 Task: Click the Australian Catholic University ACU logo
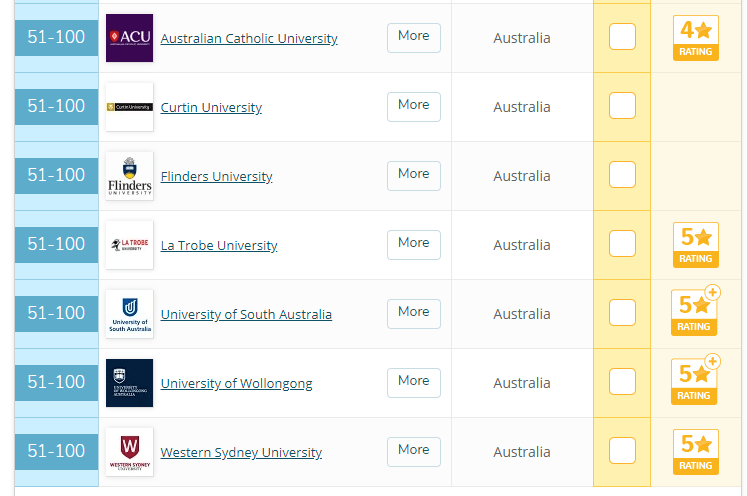click(130, 38)
